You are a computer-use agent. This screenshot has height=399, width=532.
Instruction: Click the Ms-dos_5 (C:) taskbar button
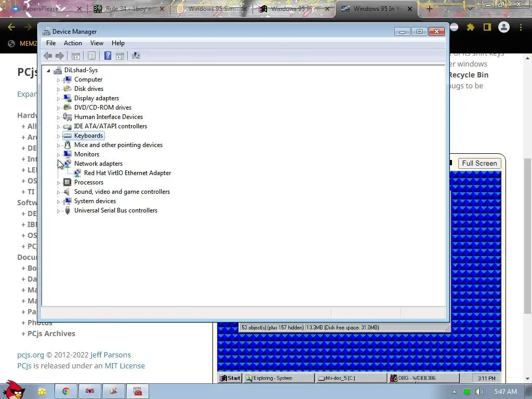point(352,378)
